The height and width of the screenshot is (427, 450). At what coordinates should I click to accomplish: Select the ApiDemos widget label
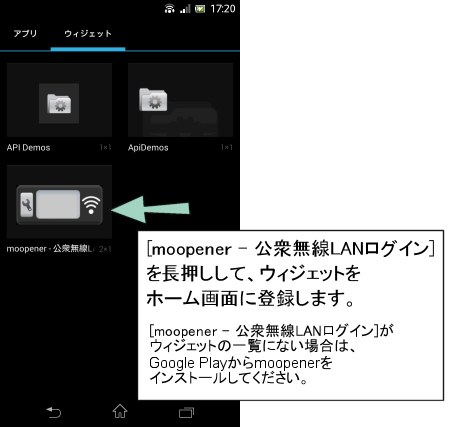point(148,148)
